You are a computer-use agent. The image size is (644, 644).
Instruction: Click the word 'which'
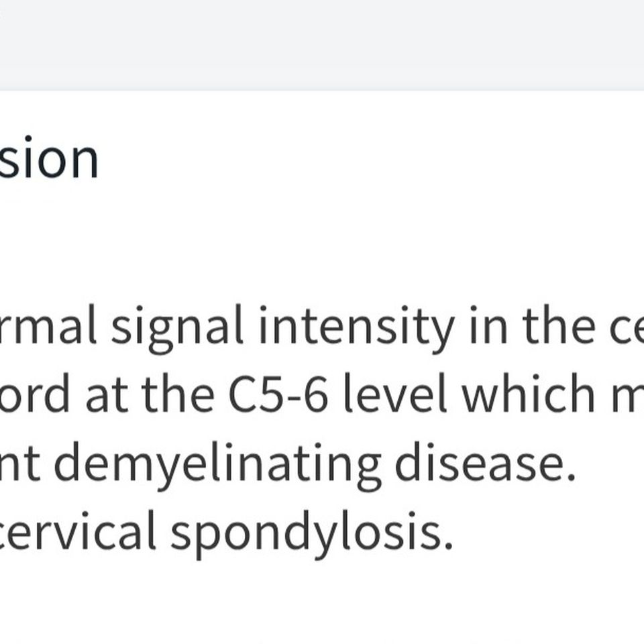click(x=528, y=392)
